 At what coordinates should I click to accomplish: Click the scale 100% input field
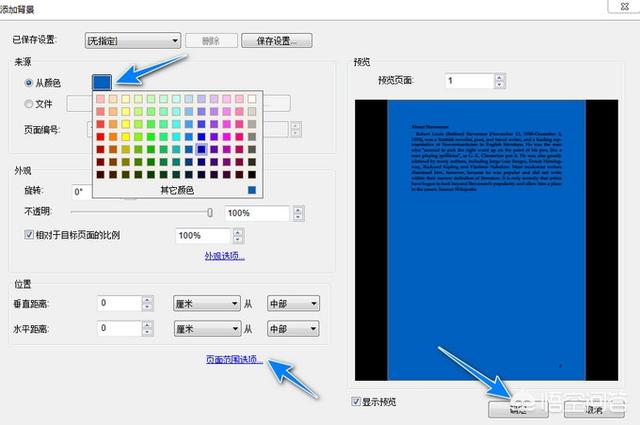tap(207, 235)
